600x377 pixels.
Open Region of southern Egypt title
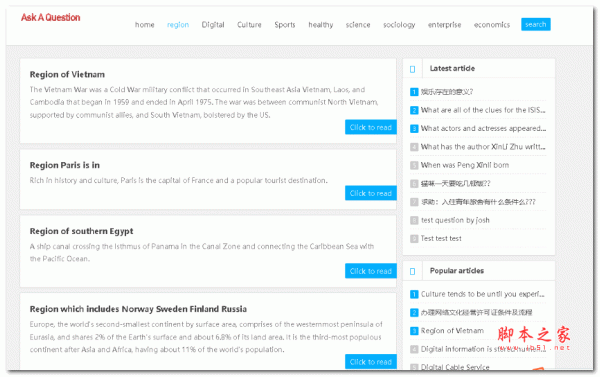82,231
